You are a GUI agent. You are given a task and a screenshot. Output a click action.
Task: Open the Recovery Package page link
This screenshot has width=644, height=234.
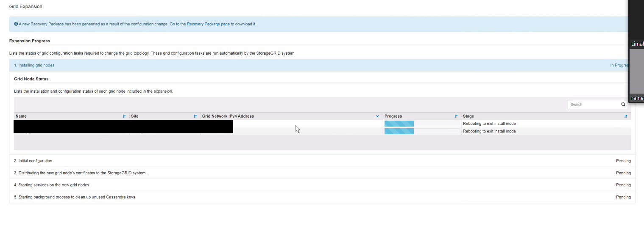(x=208, y=24)
